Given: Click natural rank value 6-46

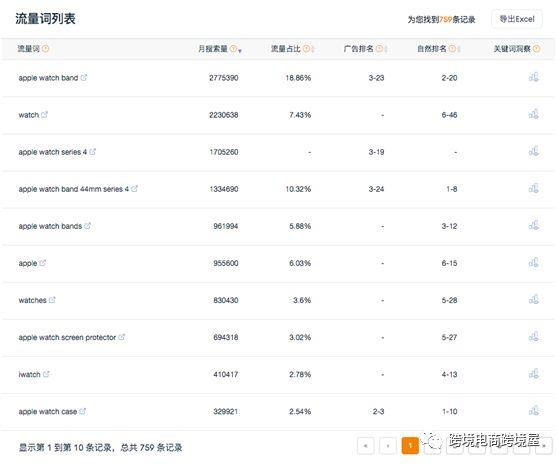Looking at the screenshot, I should [x=449, y=115].
